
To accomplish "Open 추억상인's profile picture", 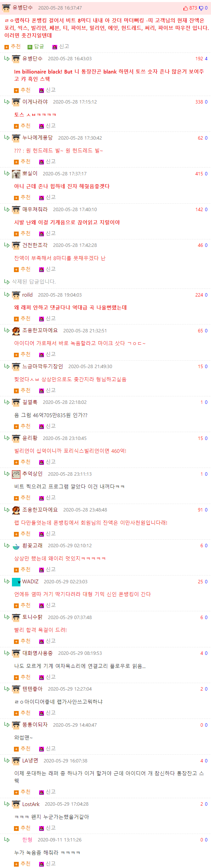I will tap(16, 474).
